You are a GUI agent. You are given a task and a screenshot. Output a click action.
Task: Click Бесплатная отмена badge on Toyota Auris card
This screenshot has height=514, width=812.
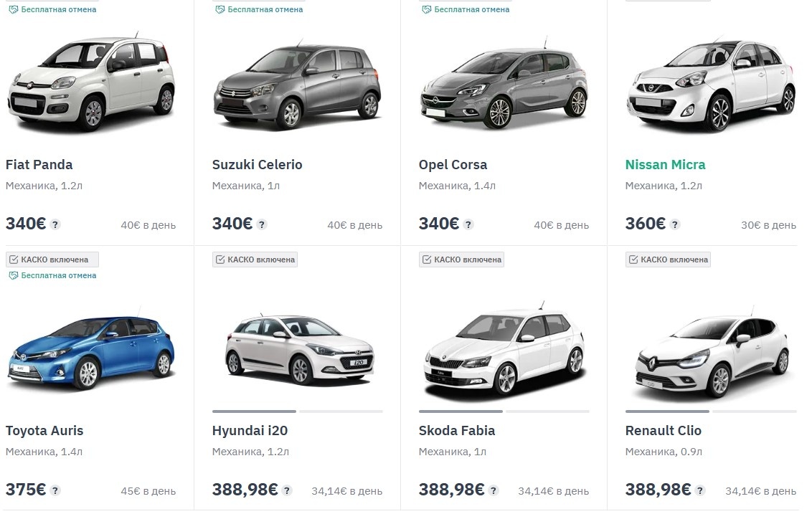[52, 275]
